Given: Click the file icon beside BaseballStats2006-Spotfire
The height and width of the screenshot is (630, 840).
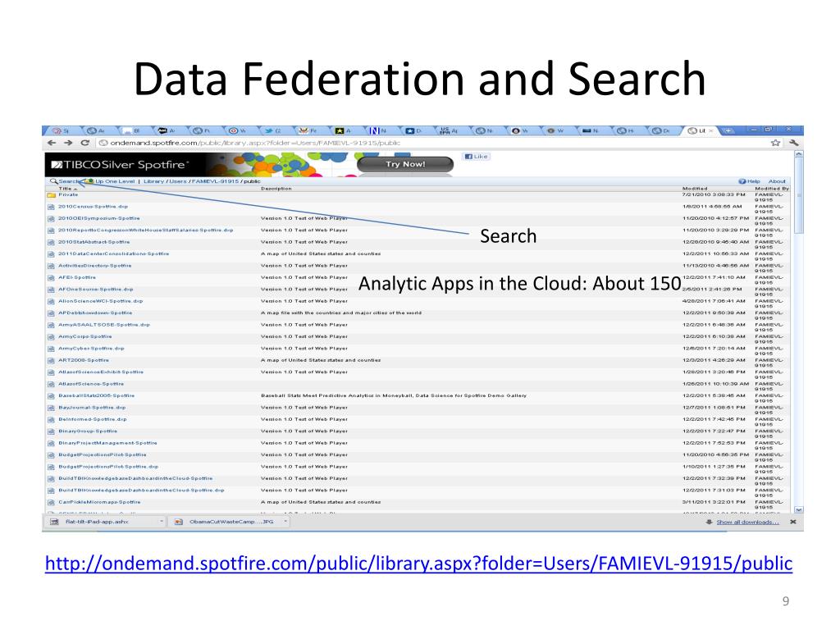Looking at the screenshot, I should pyautogui.click(x=52, y=396).
